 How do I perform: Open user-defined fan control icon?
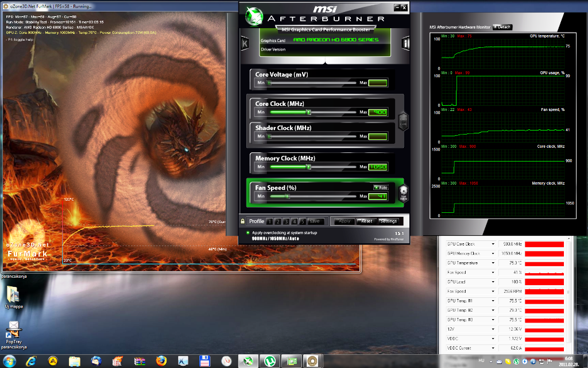(403, 193)
